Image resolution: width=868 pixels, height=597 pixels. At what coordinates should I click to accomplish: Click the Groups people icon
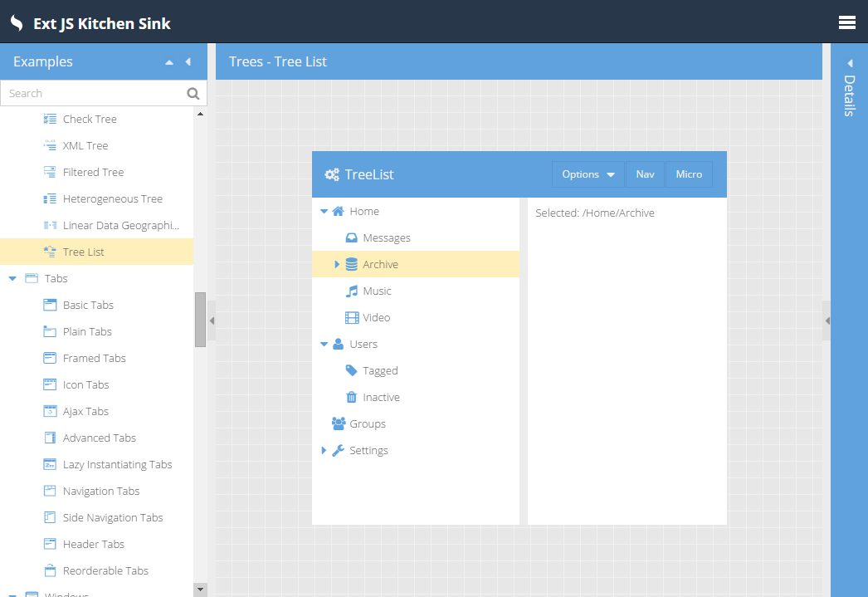coord(339,424)
